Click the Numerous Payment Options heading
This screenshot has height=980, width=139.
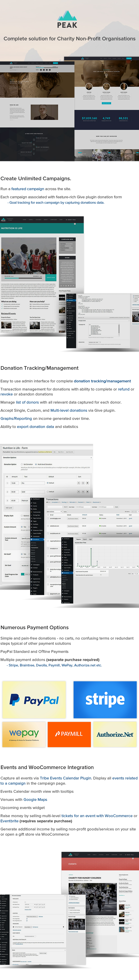35,627
